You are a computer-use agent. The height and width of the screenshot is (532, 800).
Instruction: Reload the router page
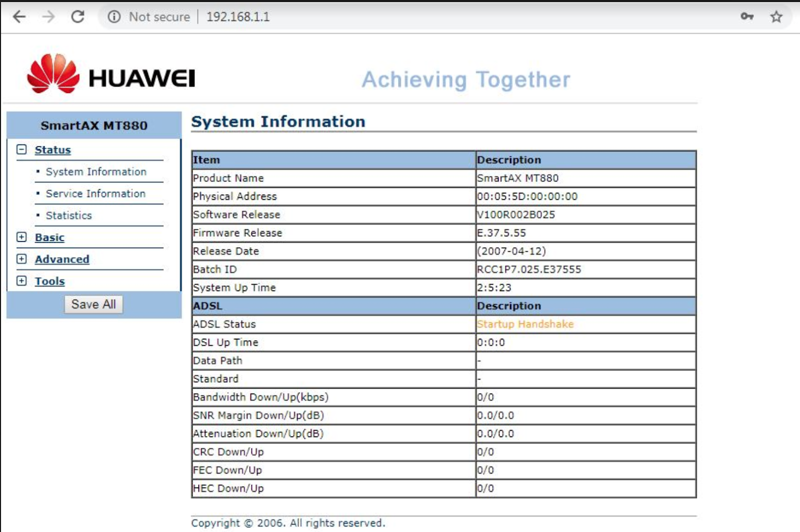[x=78, y=17]
